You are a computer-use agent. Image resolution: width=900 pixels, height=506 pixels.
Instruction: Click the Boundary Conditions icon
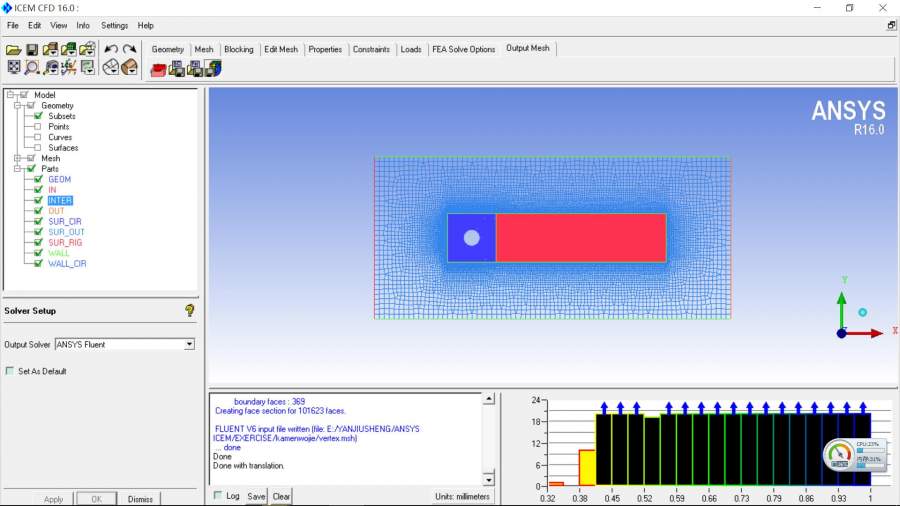click(x=177, y=69)
